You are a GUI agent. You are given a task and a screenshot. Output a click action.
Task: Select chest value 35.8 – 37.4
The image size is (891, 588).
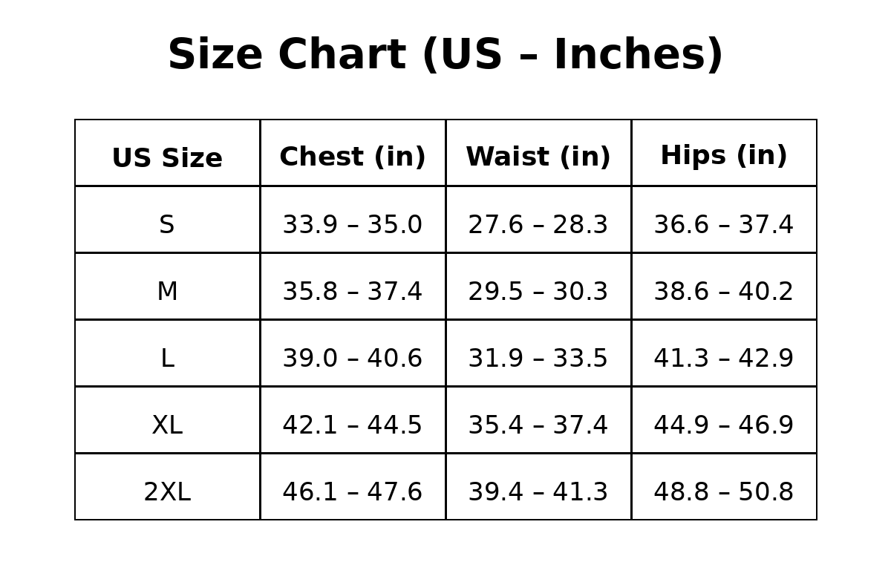tap(353, 292)
